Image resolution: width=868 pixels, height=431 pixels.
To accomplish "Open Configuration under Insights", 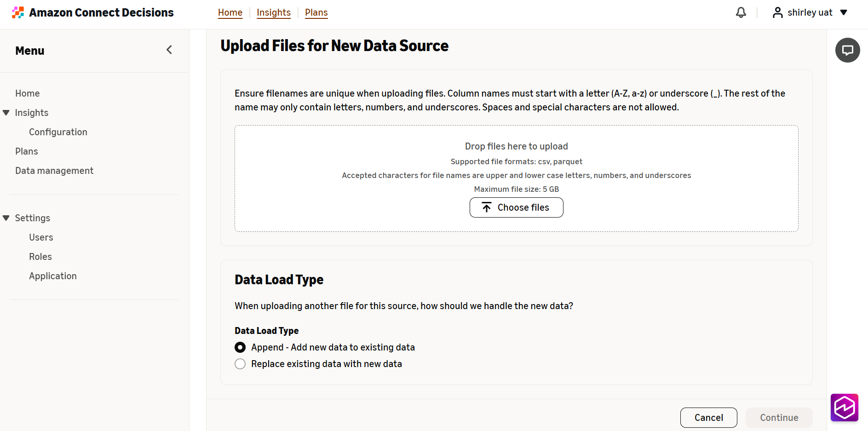I will click(58, 132).
